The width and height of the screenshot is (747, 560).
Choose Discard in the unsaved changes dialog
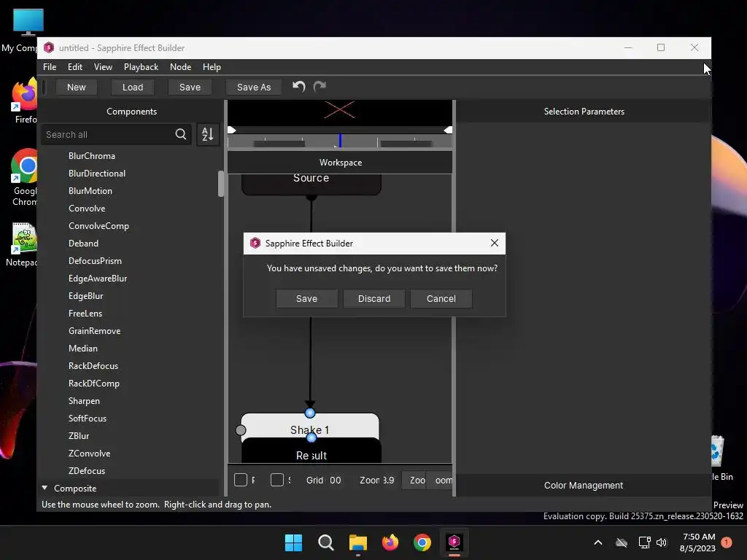374,298
